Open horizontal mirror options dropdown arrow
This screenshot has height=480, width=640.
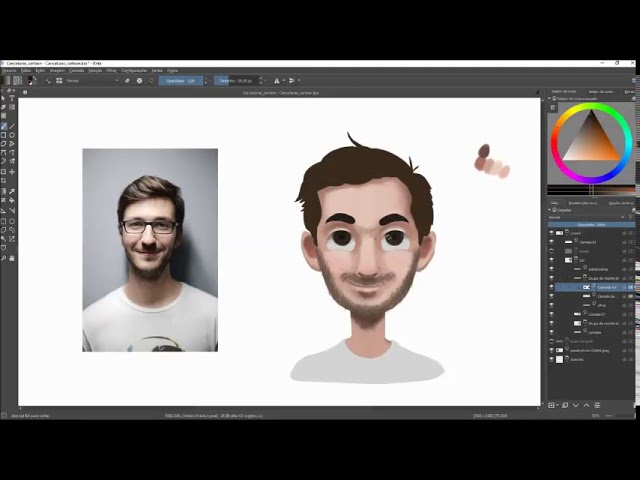click(x=284, y=81)
